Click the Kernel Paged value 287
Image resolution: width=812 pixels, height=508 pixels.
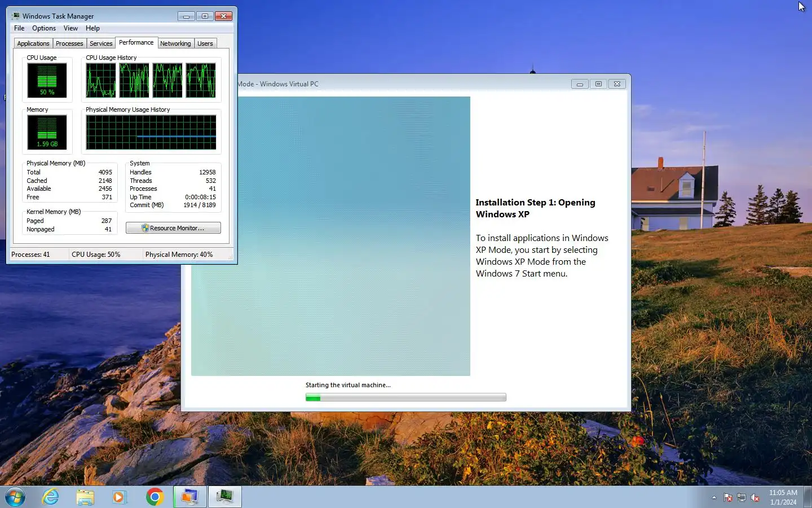pos(107,221)
